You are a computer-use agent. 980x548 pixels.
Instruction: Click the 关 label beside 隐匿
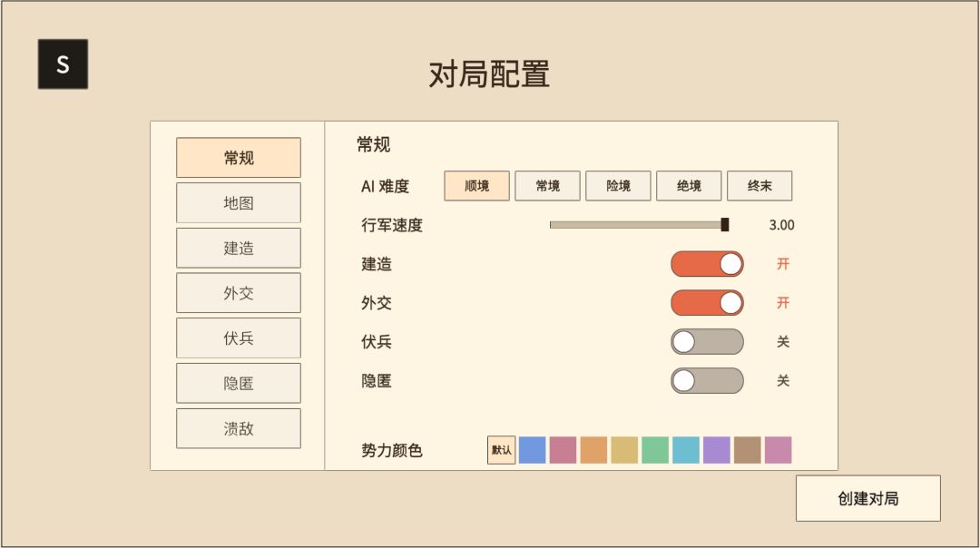point(783,380)
